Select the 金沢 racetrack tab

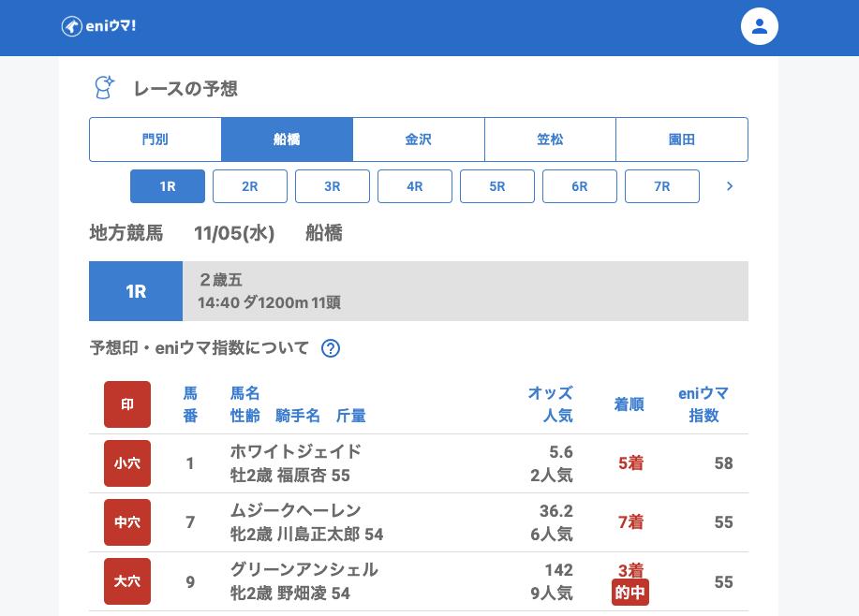[x=419, y=139]
